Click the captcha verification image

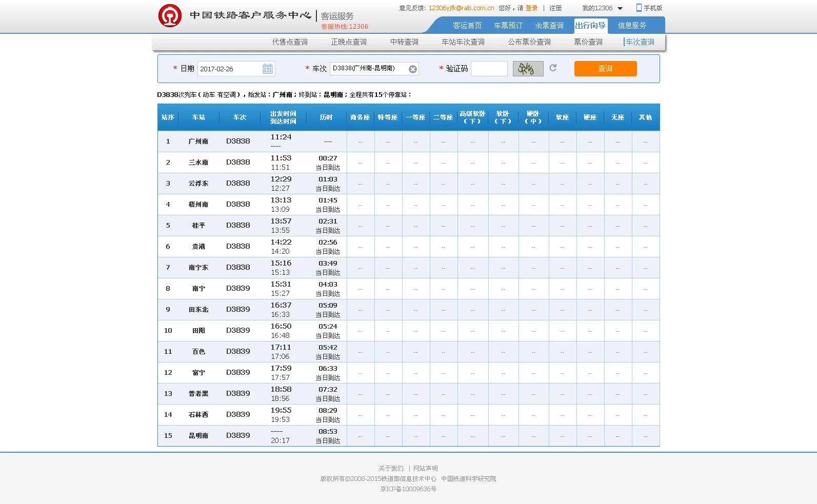[x=528, y=69]
